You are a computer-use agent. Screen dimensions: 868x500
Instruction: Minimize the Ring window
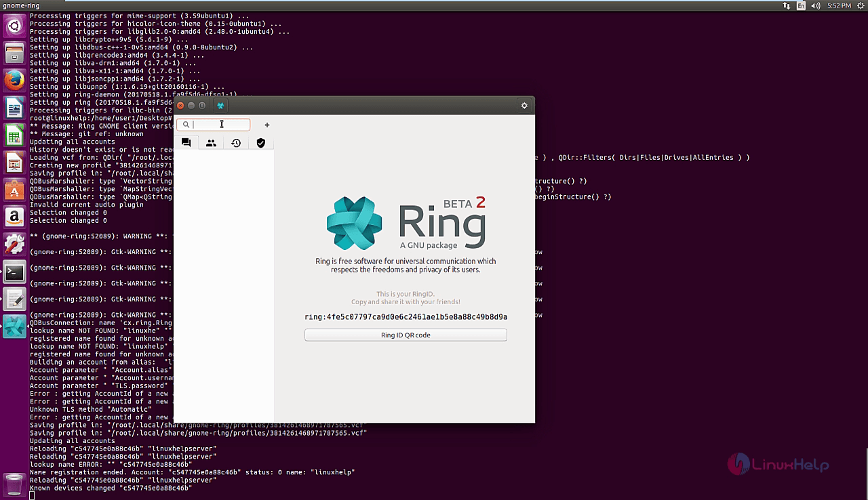191,106
